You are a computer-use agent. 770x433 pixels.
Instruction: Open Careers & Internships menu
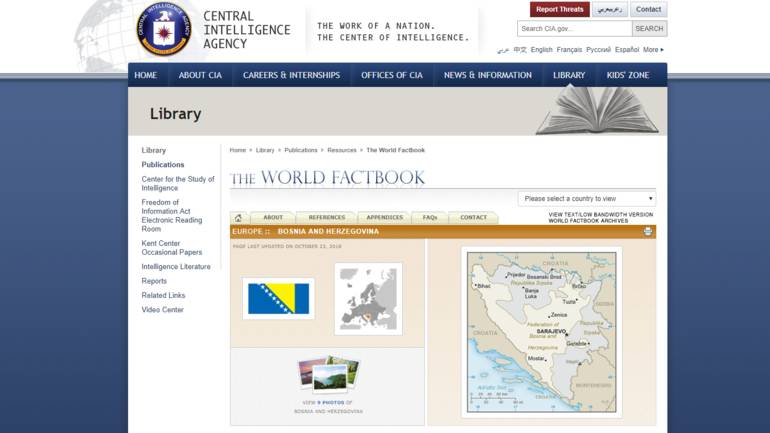pyautogui.click(x=291, y=75)
